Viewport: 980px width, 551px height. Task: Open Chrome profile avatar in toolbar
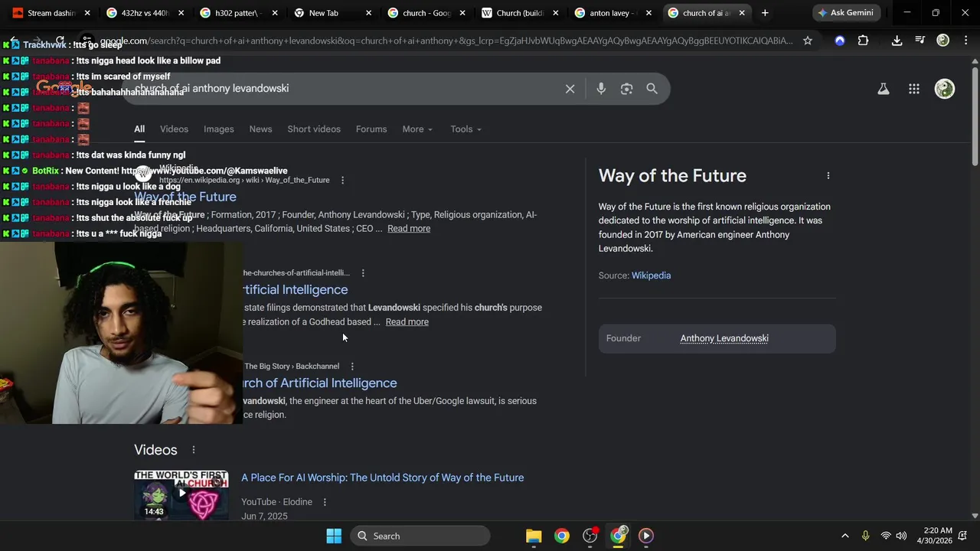[942, 41]
